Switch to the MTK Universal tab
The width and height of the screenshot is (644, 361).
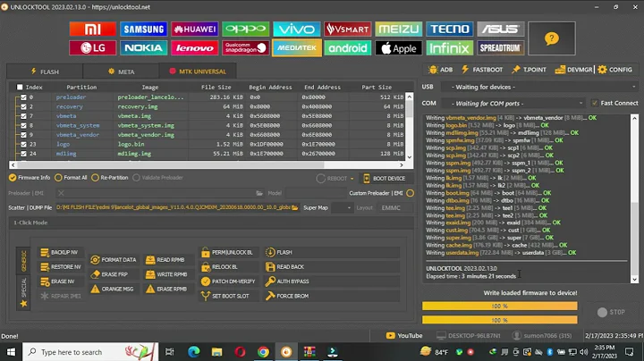[x=198, y=71]
